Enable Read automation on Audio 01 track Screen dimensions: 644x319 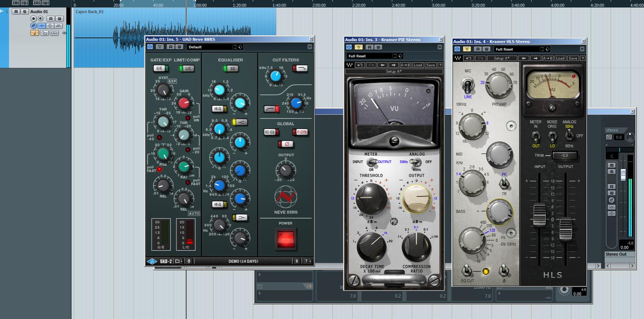51,18
